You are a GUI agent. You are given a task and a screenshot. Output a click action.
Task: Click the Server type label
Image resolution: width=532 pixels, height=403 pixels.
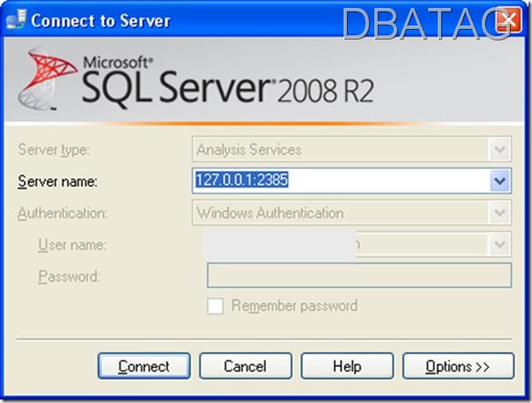pyautogui.click(x=54, y=150)
